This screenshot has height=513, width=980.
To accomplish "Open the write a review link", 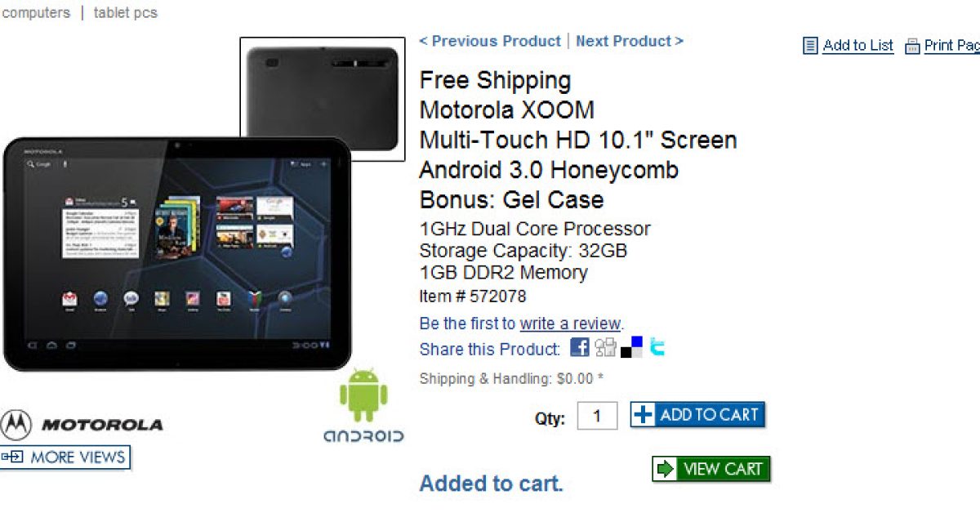I will (571, 323).
